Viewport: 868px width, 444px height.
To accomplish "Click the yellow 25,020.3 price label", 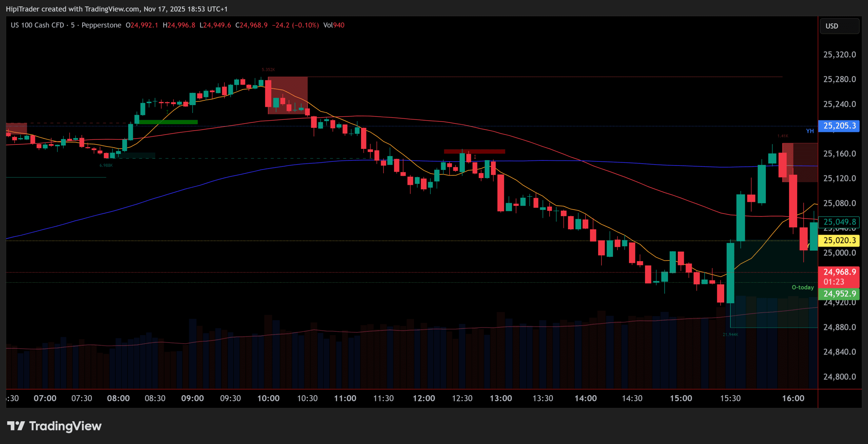I will (839, 240).
